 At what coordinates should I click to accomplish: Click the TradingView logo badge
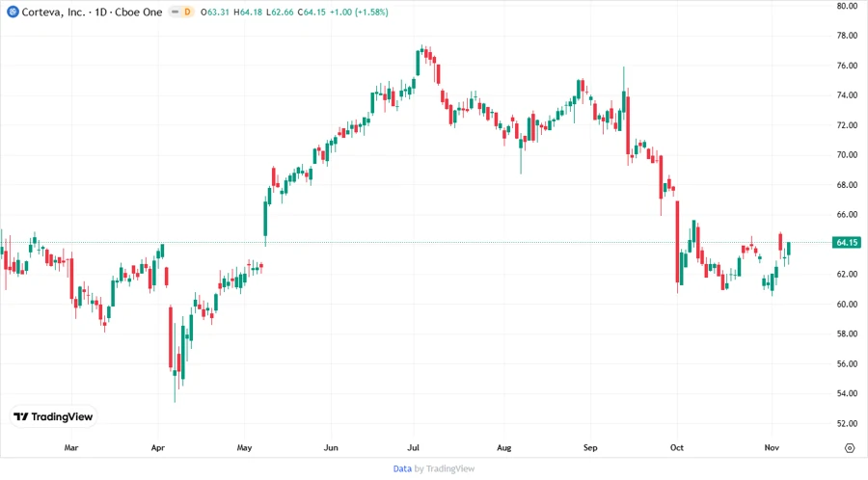pos(54,417)
